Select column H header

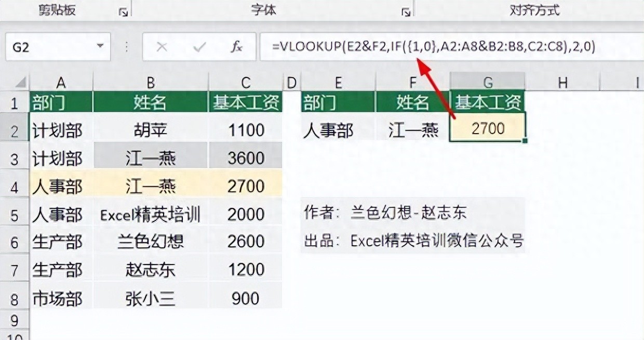[562, 82]
